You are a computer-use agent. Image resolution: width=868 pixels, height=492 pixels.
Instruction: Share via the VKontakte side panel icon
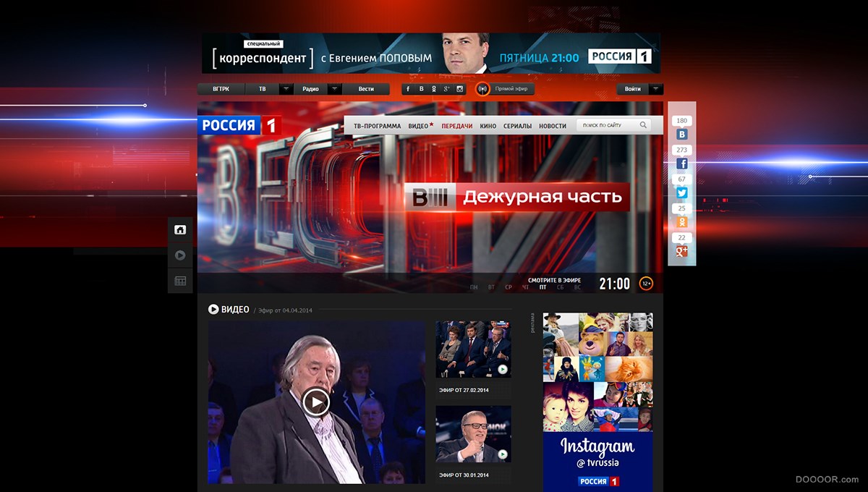681,135
